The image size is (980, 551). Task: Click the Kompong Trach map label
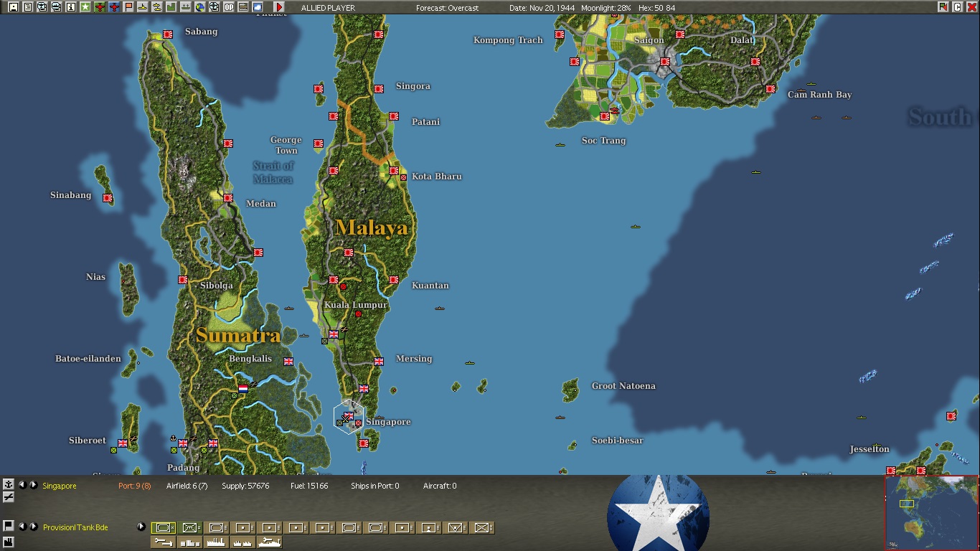508,40
